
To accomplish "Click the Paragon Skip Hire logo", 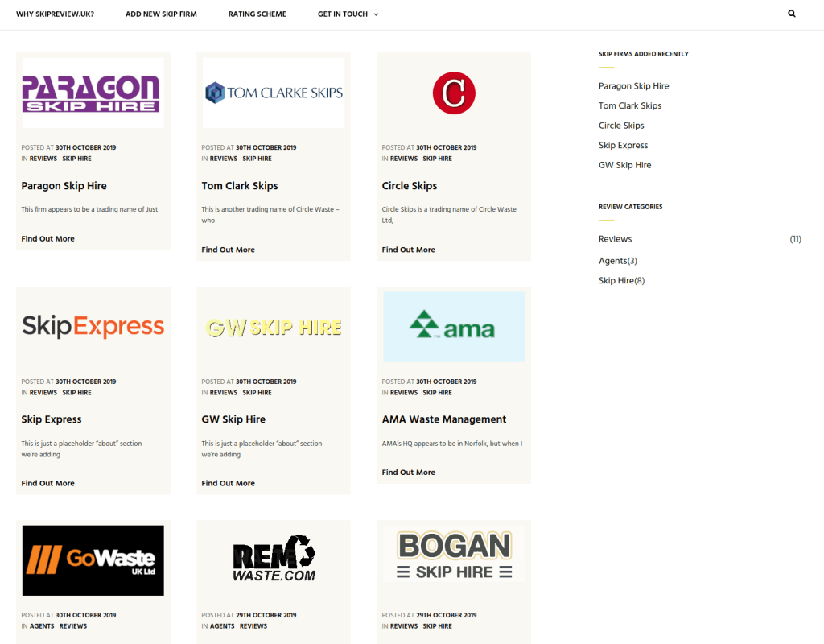I will click(93, 93).
